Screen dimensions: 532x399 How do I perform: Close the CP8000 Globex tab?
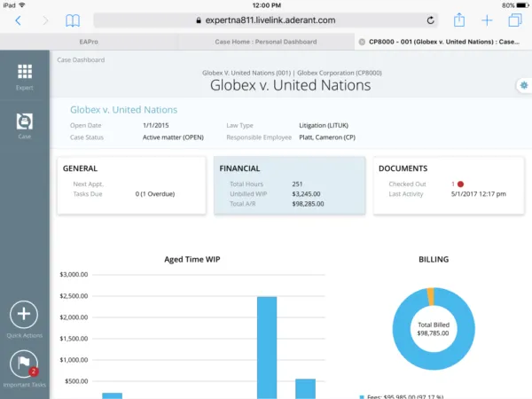click(x=360, y=42)
